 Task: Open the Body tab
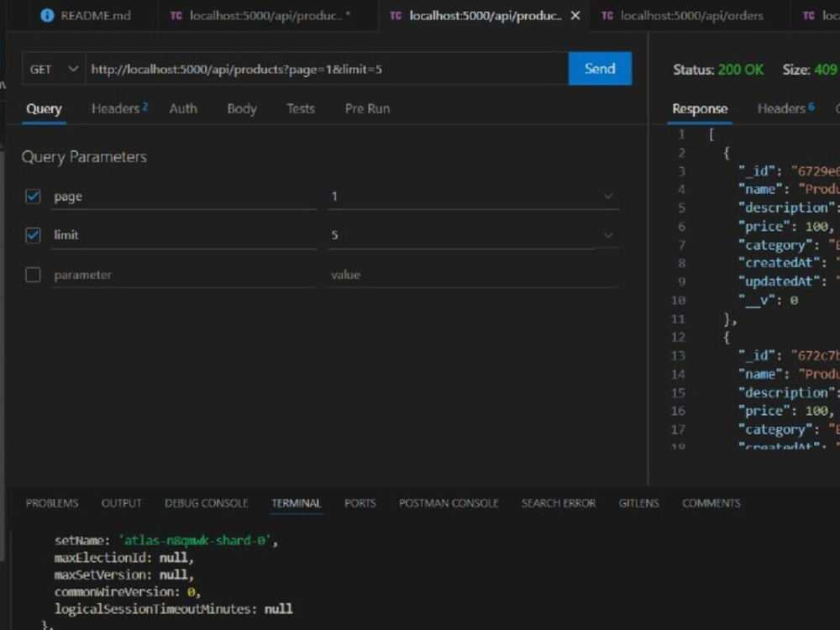click(x=242, y=108)
